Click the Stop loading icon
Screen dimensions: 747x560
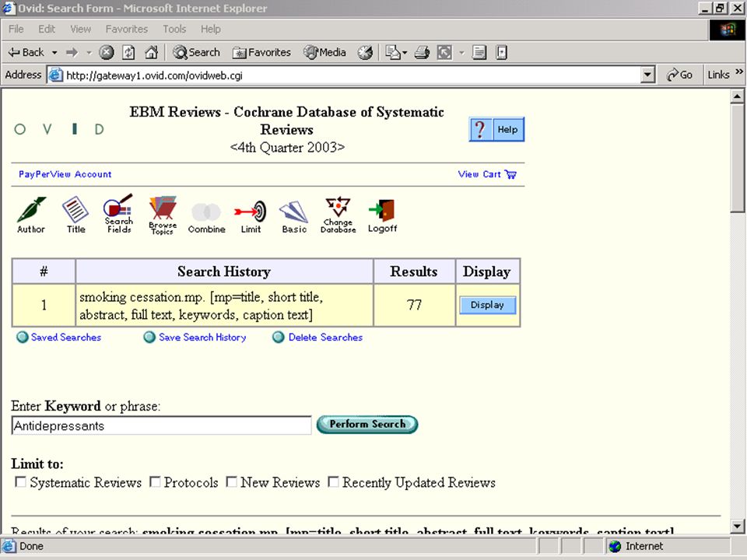coord(107,52)
